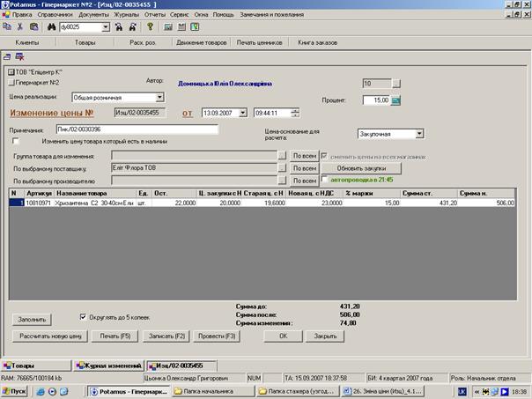Click the colorful app icon left of Правка
Screen dimensions: 532x399
pyautogui.click(x=6, y=15)
